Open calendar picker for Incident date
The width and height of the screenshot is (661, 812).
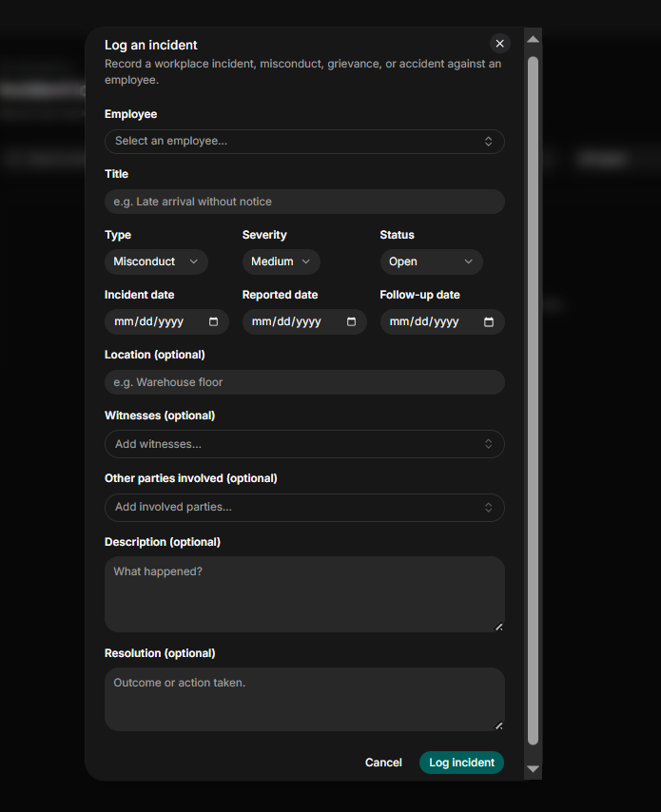(x=213, y=321)
